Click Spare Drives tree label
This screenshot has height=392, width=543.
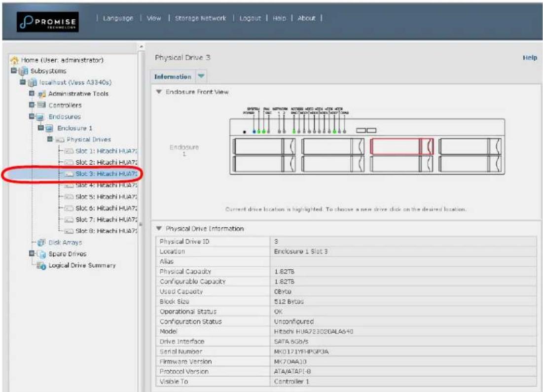coord(68,254)
